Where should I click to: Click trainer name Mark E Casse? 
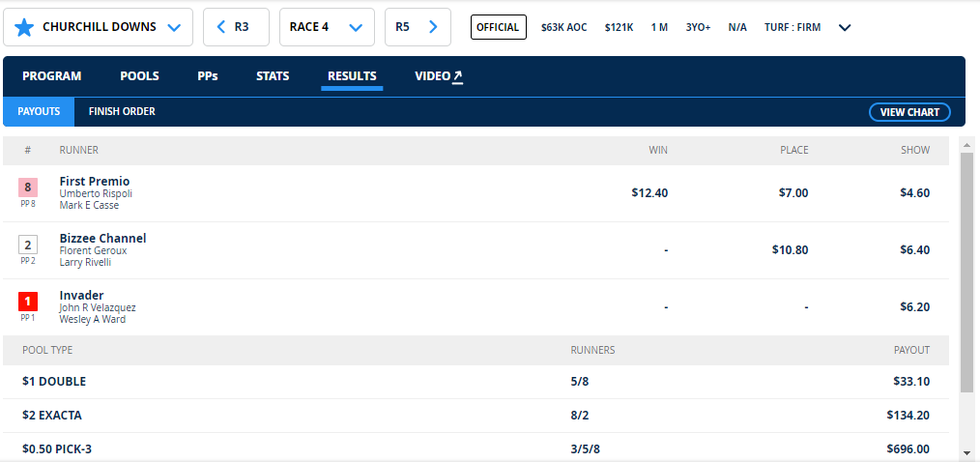(x=89, y=205)
